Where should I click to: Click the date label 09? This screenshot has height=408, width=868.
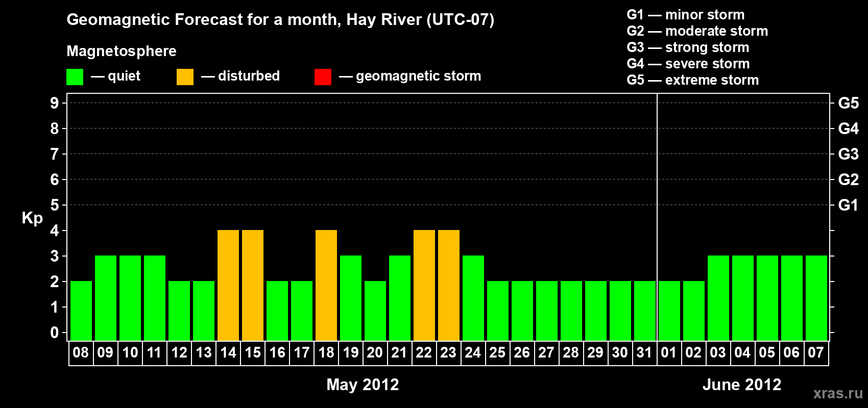click(x=105, y=353)
